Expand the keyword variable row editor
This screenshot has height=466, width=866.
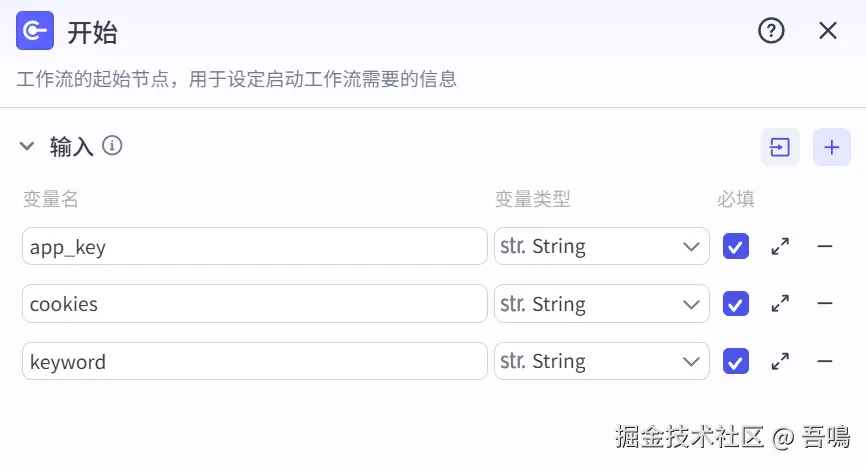[x=781, y=362]
